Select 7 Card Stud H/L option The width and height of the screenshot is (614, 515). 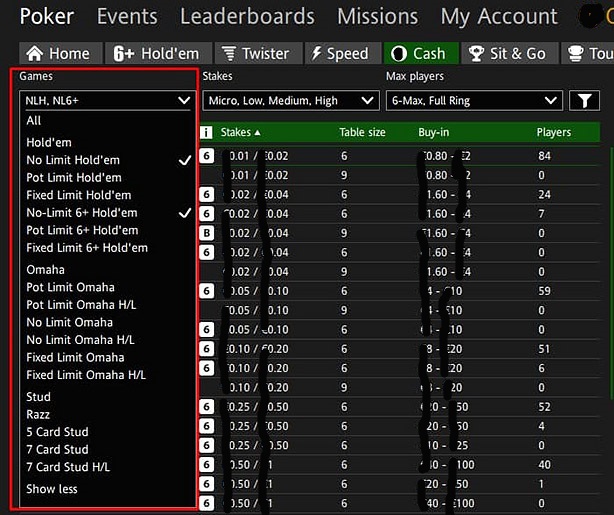[108, 467]
